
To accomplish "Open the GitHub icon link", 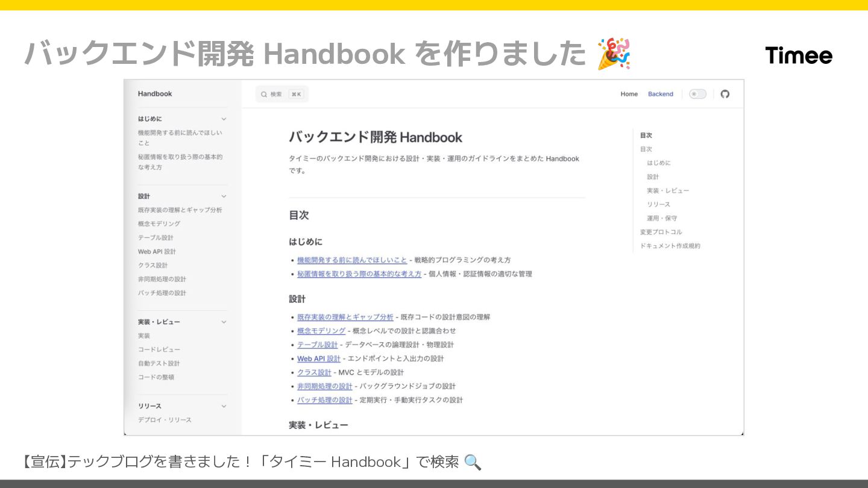I will (x=725, y=94).
